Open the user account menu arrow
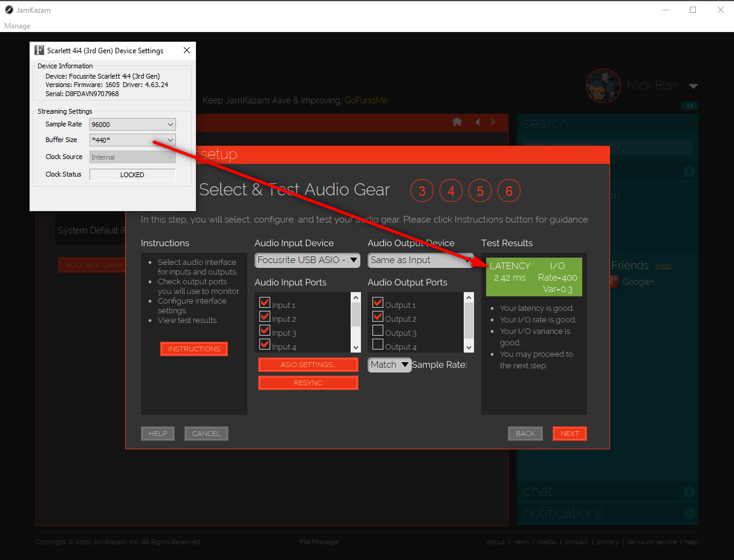Viewport: 734px width, 560px height. [x=693, y=86]
